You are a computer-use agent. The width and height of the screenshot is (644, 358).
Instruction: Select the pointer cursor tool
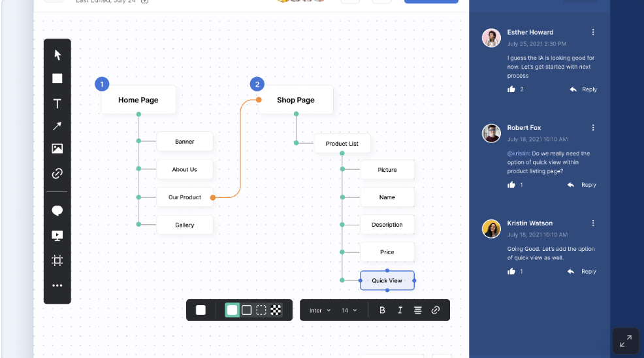(x=57, y=55)
